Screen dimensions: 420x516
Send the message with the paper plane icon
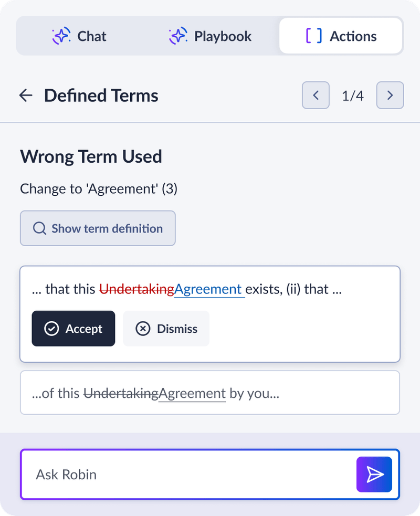(x=374, y=475)
